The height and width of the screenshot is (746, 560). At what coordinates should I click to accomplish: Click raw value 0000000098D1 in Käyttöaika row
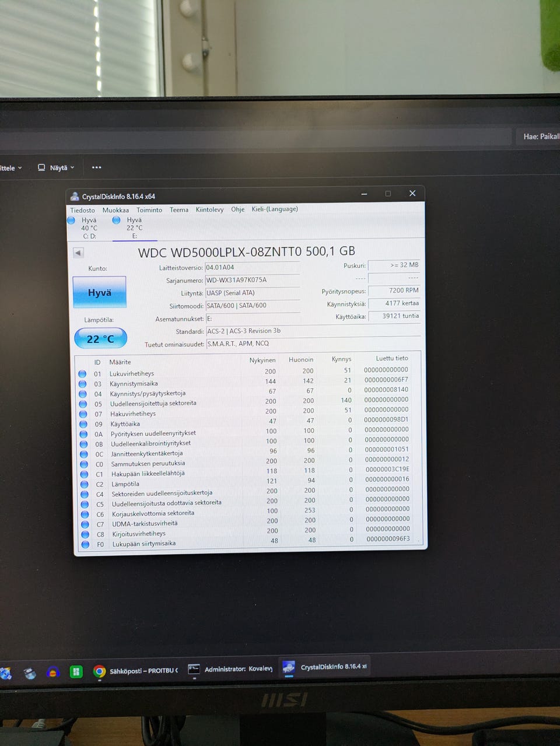tap(386, 419)
